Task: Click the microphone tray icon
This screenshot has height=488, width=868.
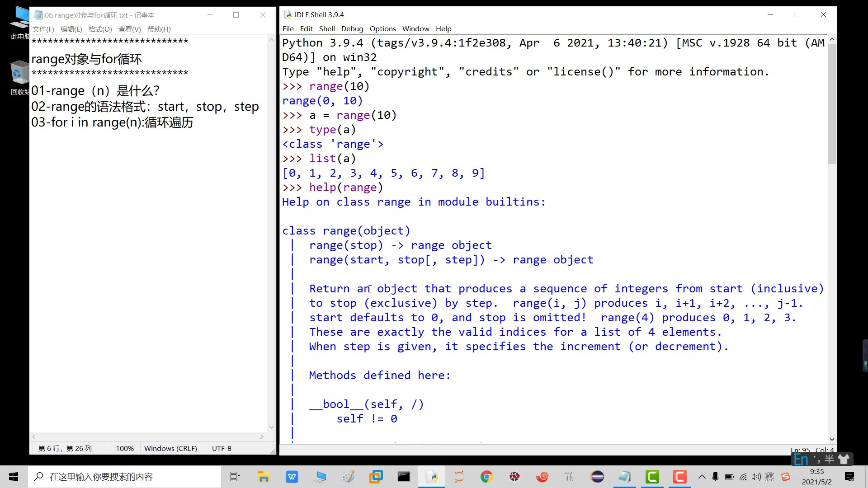Action: (715, 477)
